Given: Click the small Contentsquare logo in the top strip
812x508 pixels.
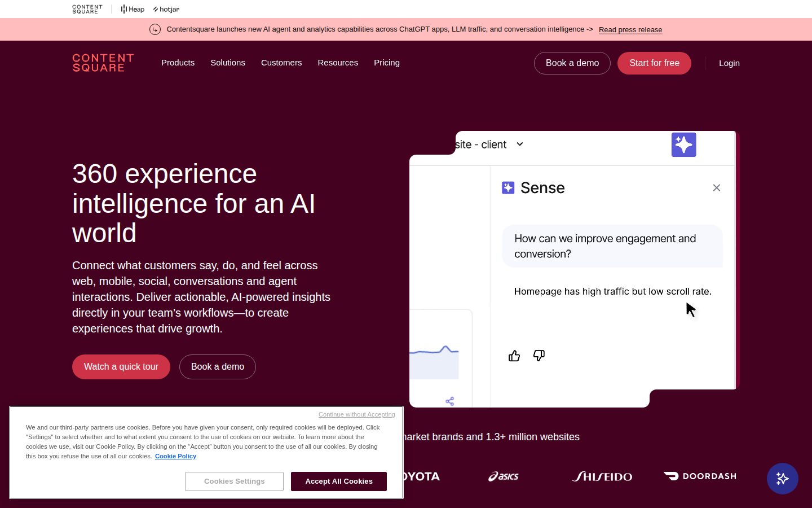Looking at the screenshot, I should click(x=87, y=9).
